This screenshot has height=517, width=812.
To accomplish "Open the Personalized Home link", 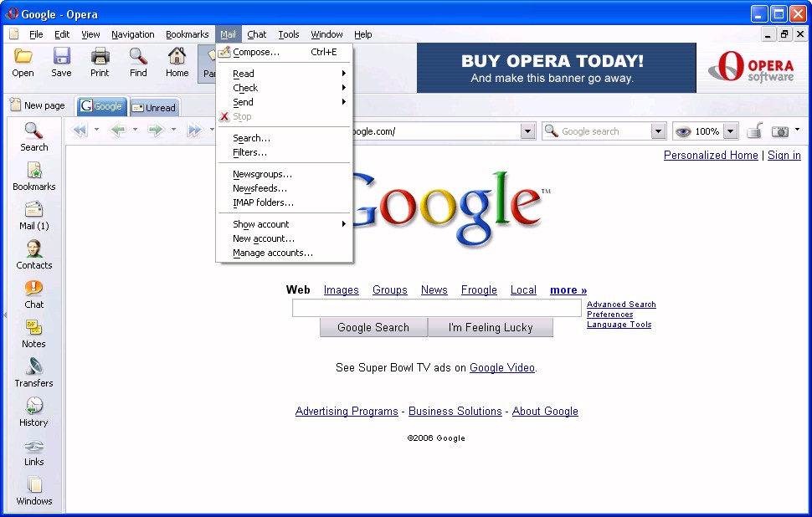I will click(x=711, y=156).
